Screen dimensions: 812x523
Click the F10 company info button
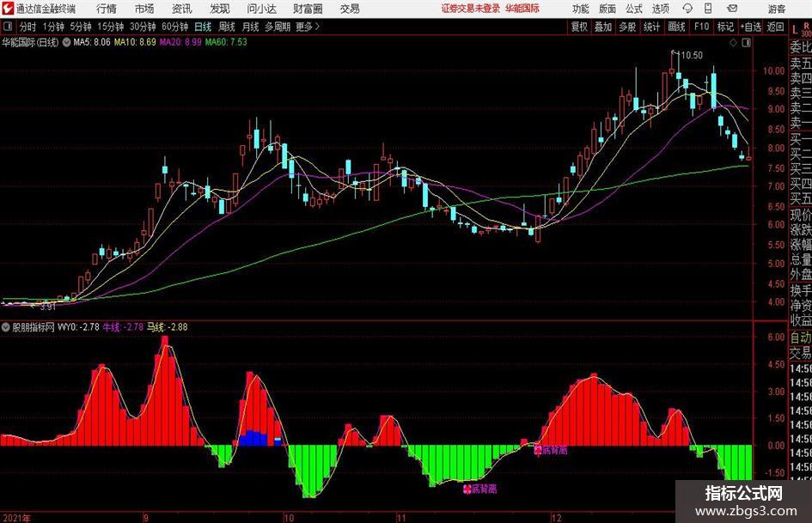[701, 27]
